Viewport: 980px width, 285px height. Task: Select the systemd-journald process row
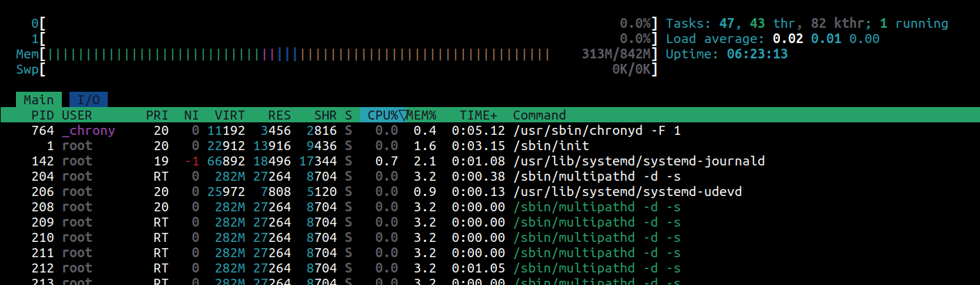click(490, 161)
